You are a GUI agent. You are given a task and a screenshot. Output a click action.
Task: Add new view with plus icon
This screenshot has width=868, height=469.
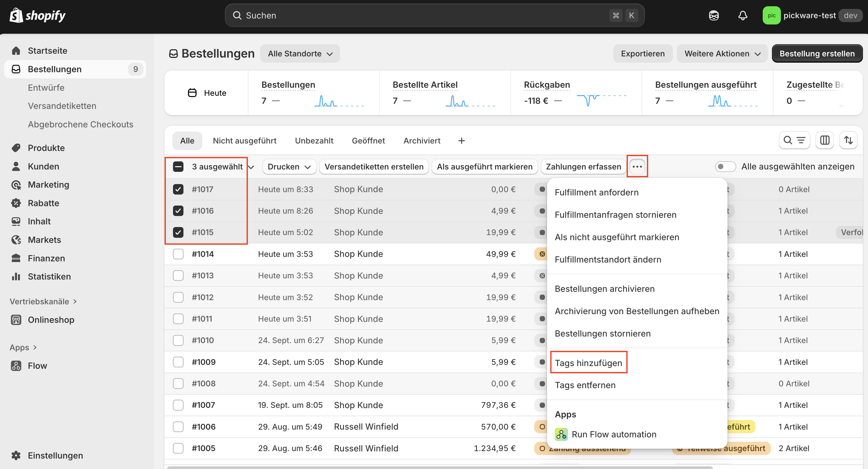(461, 141)
